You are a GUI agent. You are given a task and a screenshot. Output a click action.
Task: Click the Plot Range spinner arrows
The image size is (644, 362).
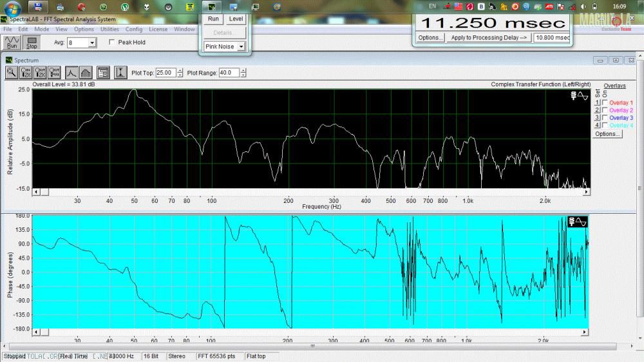243,73
